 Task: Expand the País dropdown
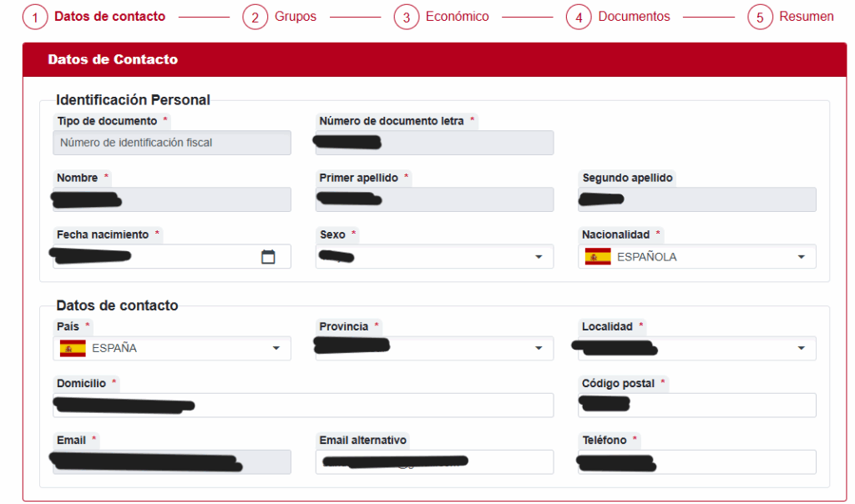coord(276,348)
